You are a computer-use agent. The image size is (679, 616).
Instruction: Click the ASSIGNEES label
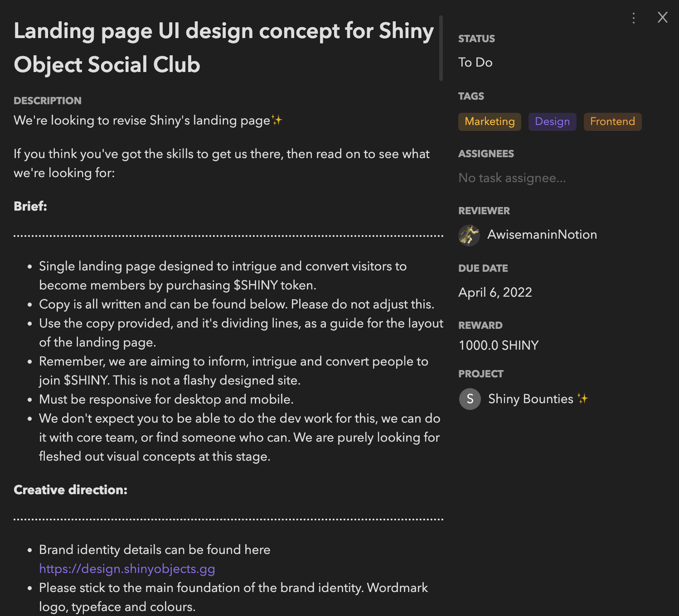tap(486, 154)
